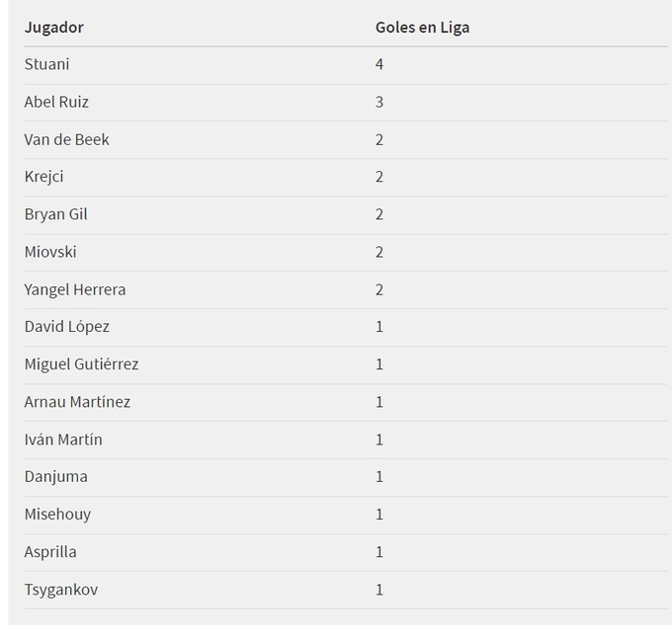Image resolution: width=672 pixels, height=641 pixels.
Task: Click the Jugador column header
Action: click(54, 27)
